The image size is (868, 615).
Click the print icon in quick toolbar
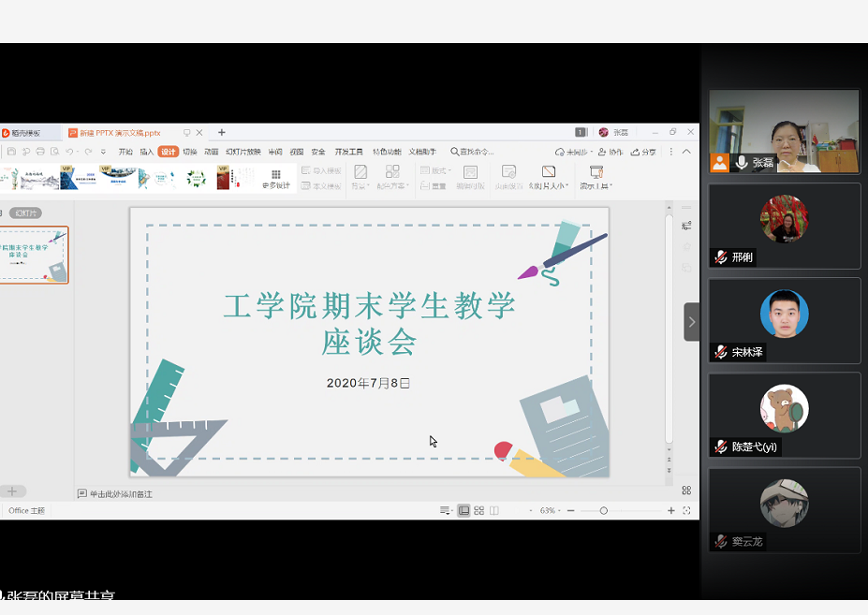tap(39, 152)
